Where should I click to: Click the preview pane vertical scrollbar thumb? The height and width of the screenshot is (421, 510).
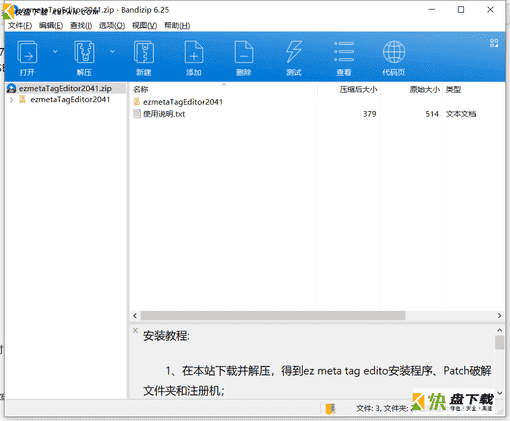click(499, 343)
